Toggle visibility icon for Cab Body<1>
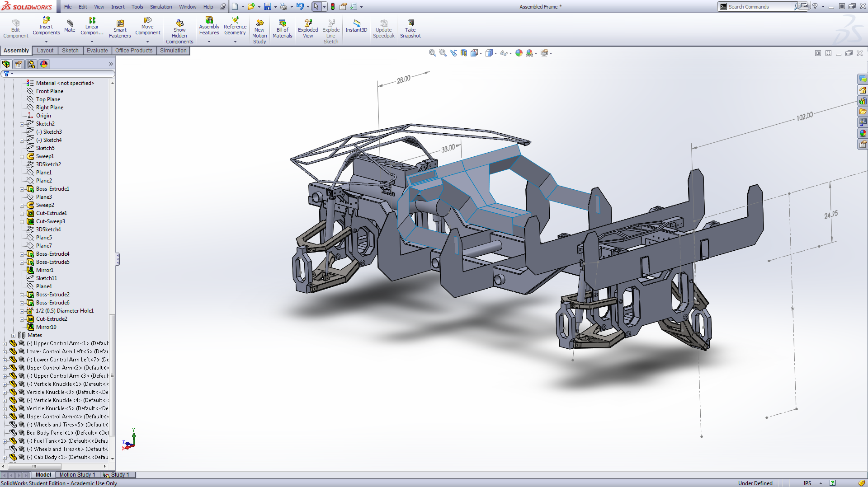Image resolution: width=868 pixels, height=487 pixels. point(21,457)
